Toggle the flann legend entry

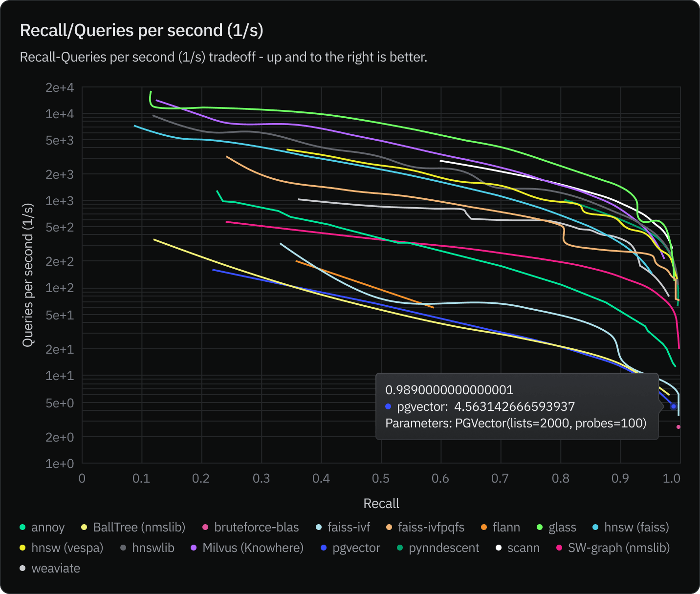pyautogui.click(x=501, y=528)
